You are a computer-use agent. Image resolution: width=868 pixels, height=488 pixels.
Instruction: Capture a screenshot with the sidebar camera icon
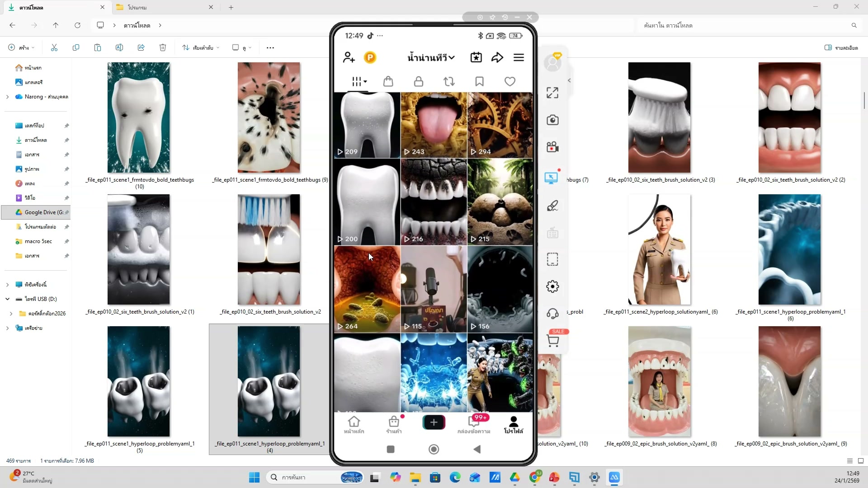(552, 120)
